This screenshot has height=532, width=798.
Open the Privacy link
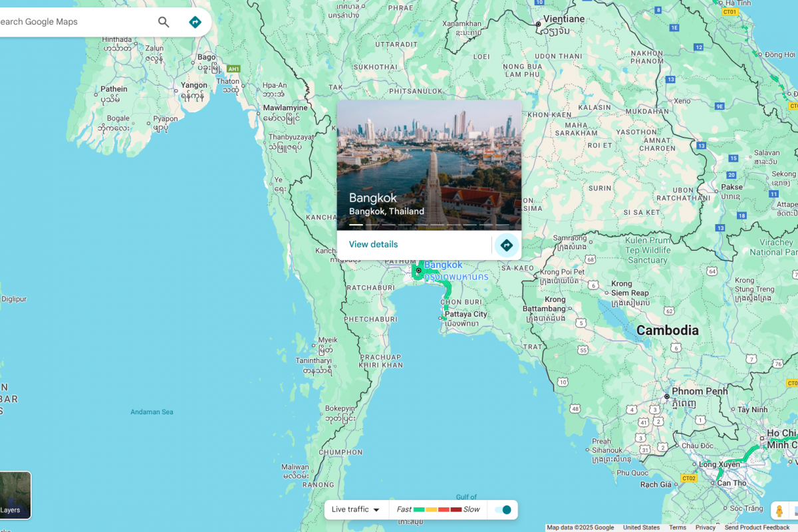point(705,527)
